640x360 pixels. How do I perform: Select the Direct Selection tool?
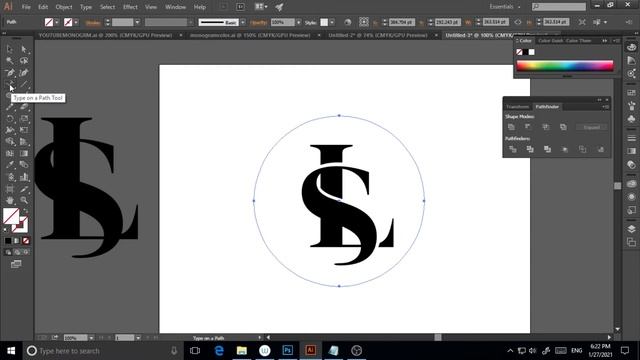[24, 49]
